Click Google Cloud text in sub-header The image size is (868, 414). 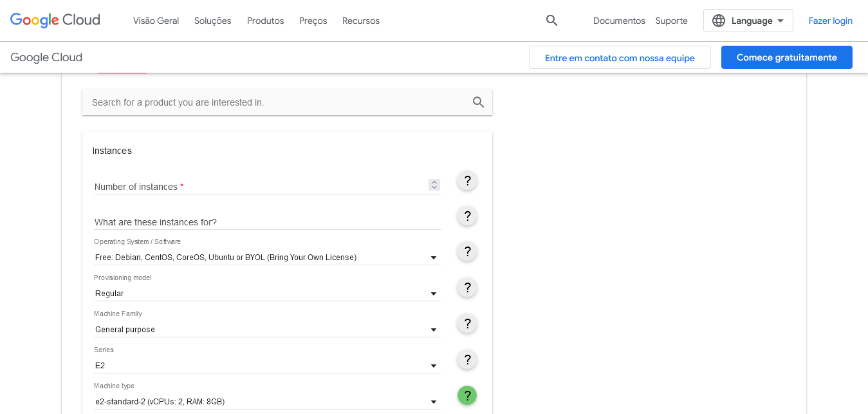point(46,57)
